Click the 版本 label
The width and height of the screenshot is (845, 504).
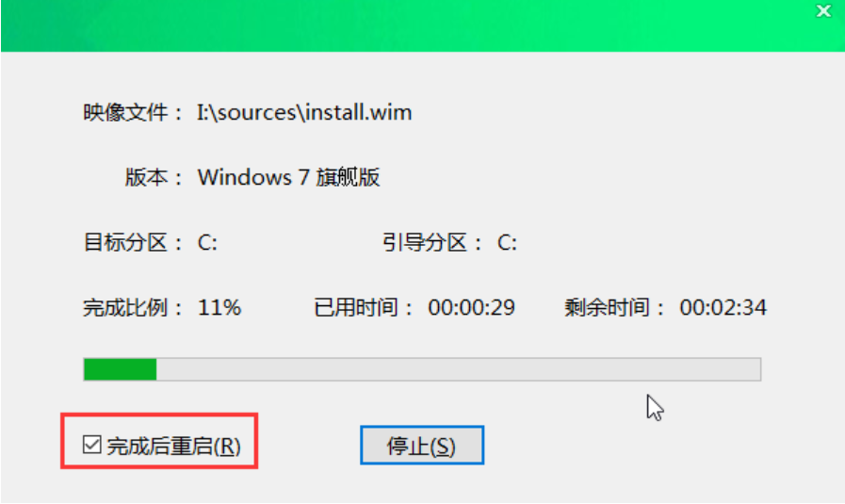tap(146, 177)
